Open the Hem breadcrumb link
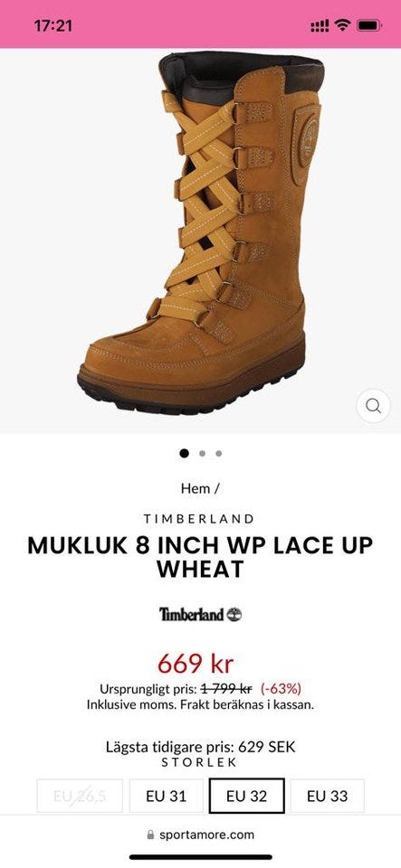The width and height of the screenshot is (401, 868). 196,488
